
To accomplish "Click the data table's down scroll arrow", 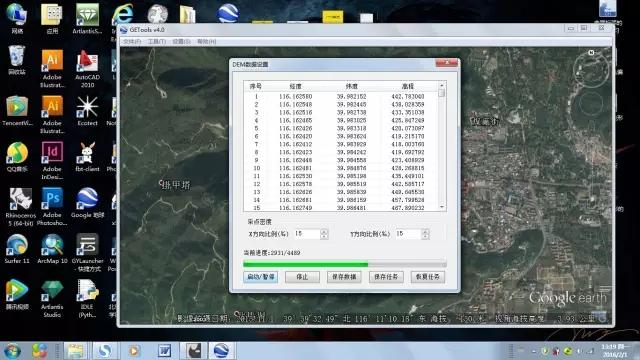I will [x=442, y=207].
